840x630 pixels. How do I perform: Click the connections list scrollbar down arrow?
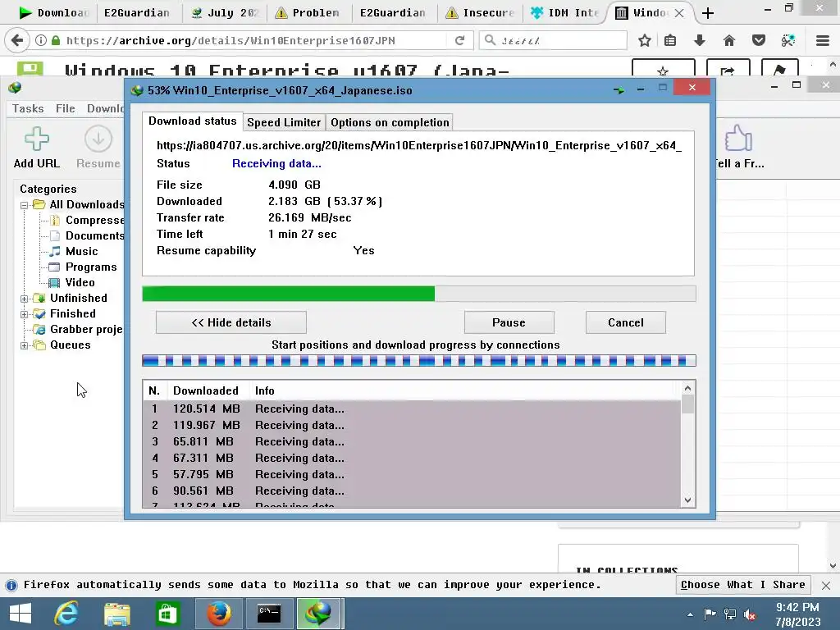pos(688,500)
